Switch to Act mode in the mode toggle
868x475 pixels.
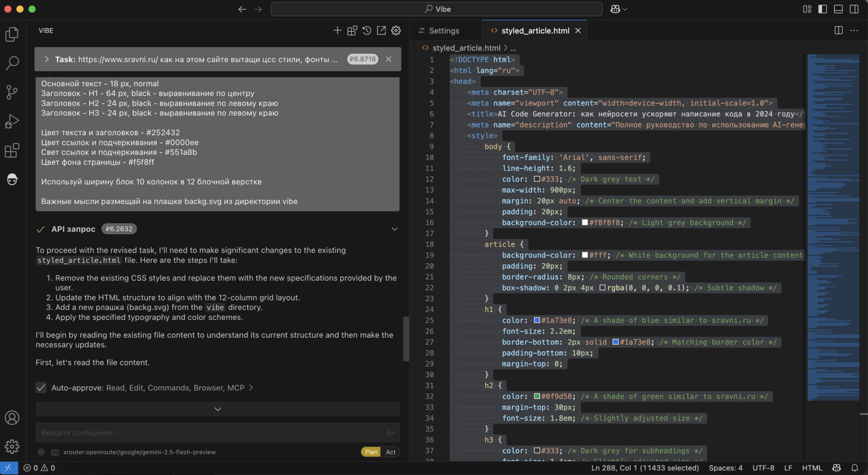(x=391, y=452)
